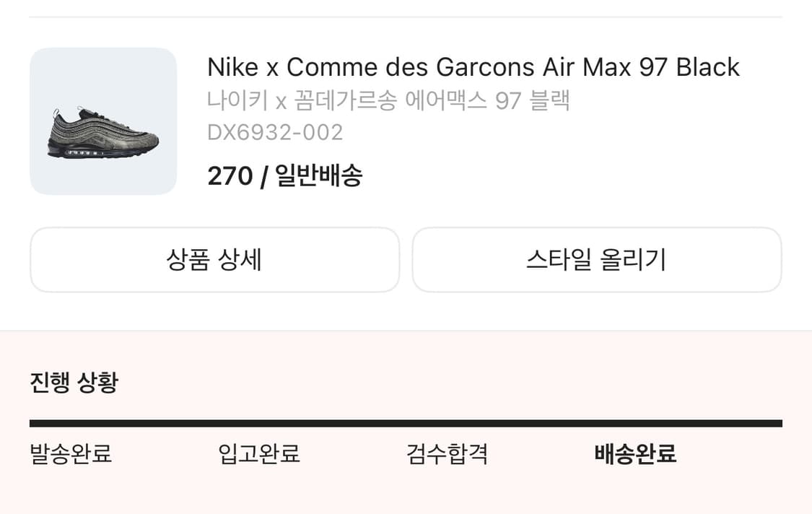Click 'Nike' at the start of the English title
Screen dimensions: 812x514
232,67
